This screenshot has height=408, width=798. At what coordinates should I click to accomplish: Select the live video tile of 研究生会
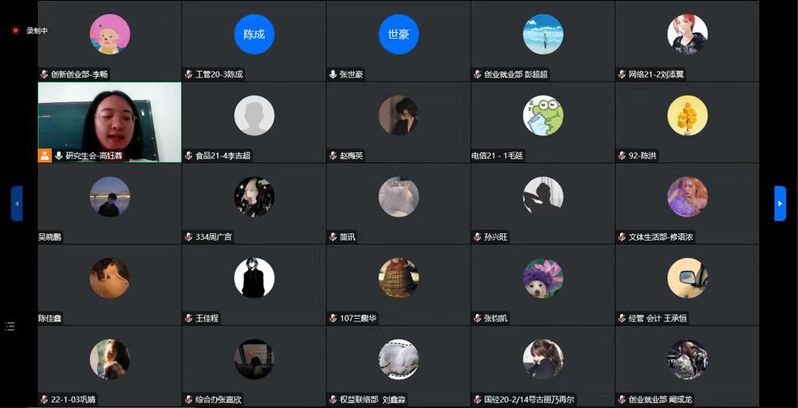point(109,122)
